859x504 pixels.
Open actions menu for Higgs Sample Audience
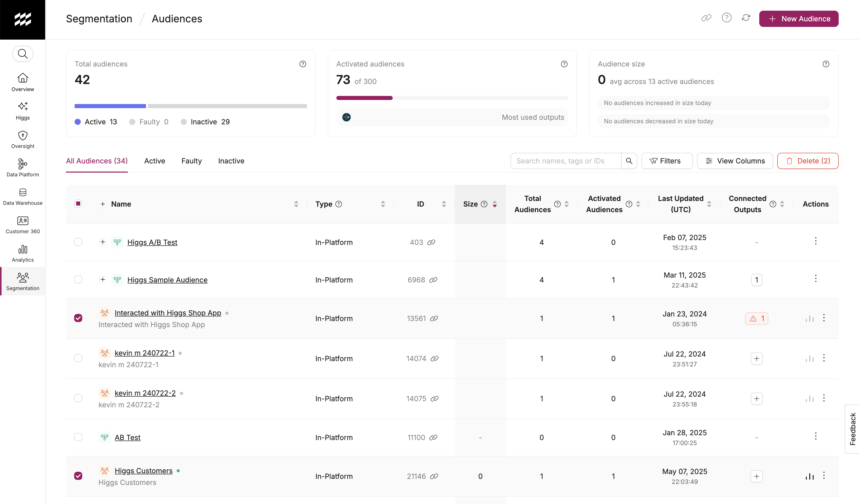tap(816, 278)
